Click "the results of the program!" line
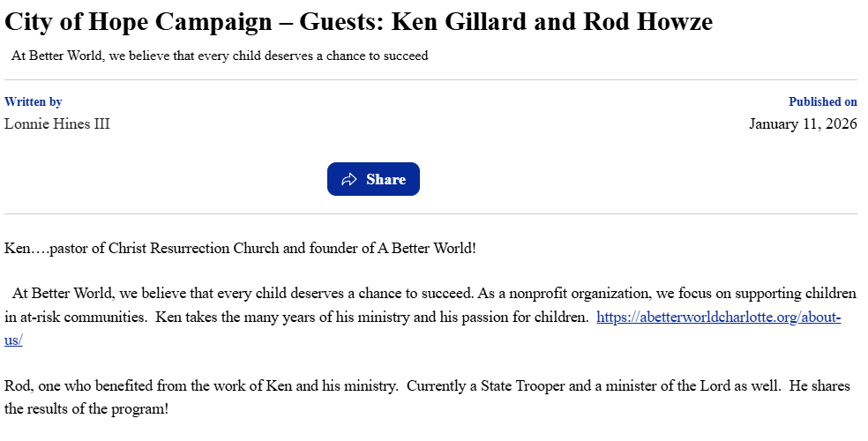The width and height of the screenshot is (868, 441). coord(86,409)
